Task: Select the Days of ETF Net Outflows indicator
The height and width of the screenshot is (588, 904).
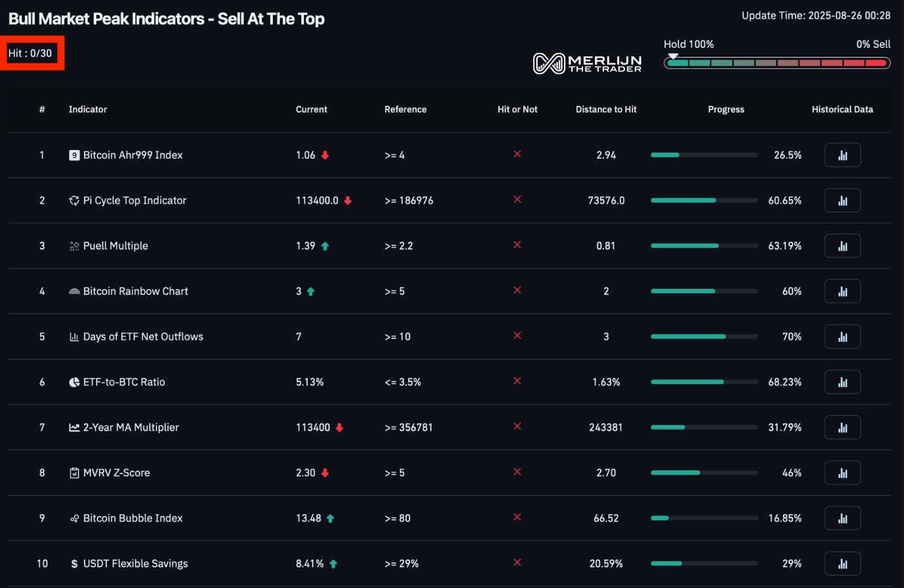Action: click(x=143, y=337)
